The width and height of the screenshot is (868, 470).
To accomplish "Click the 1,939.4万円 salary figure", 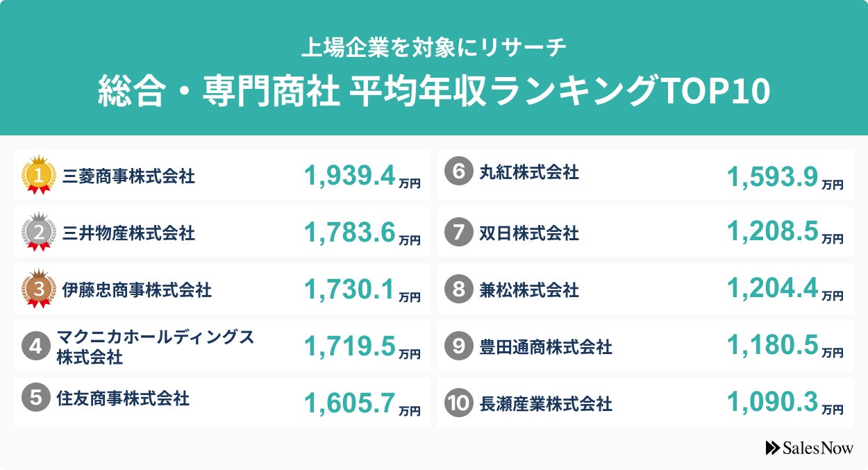I will 362,176.
